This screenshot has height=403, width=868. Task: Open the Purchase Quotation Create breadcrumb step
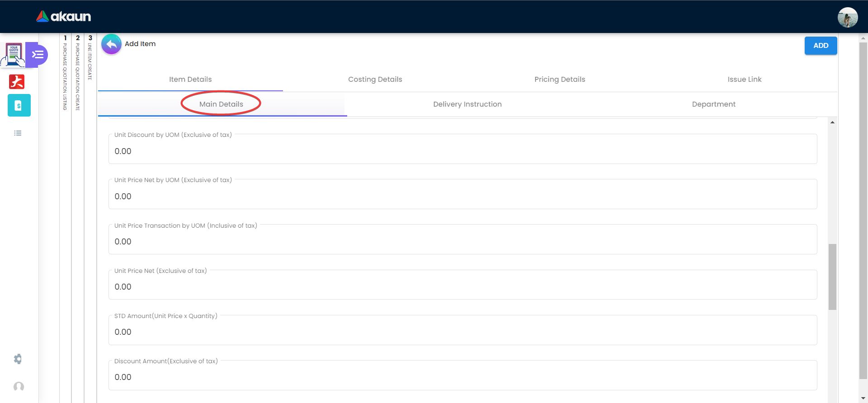pyautogui.click(x=78, y=73)
